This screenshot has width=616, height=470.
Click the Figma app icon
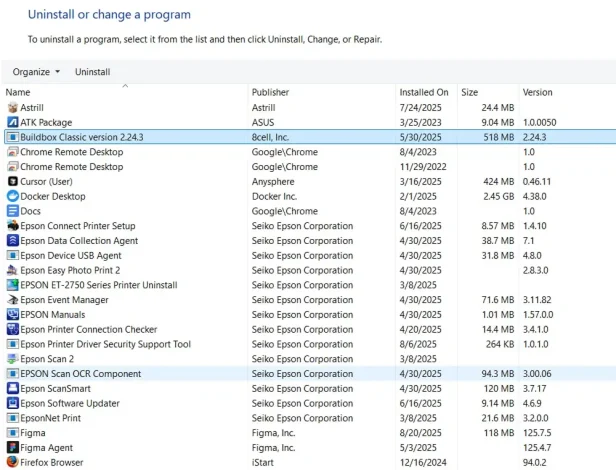click(12, 433)
